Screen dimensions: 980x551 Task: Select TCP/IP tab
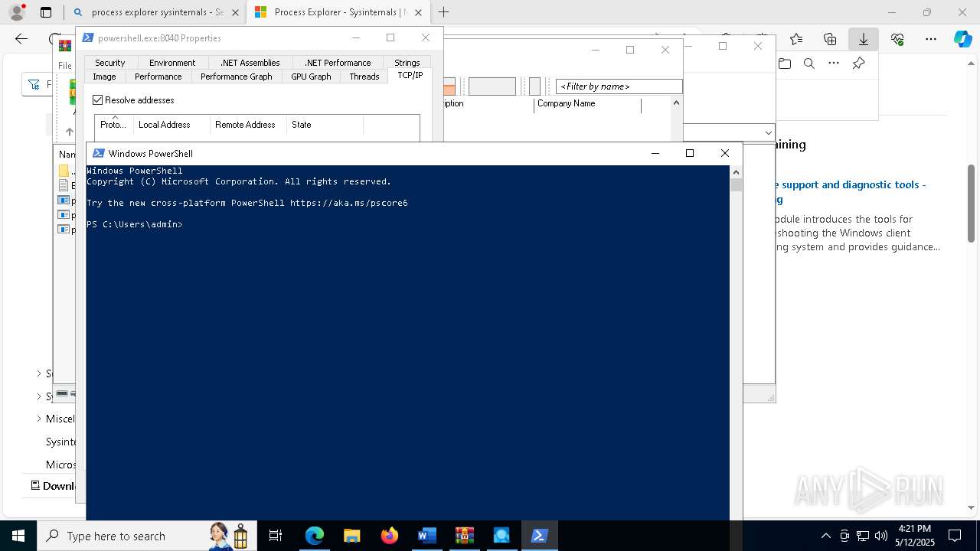click(x=410, y=75)
